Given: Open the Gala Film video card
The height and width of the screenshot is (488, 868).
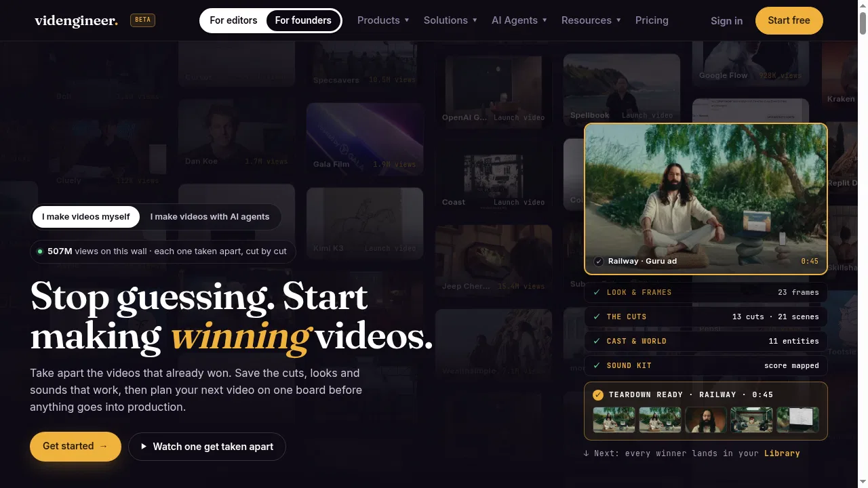Looking at the screenshot, I should point(365,139).
